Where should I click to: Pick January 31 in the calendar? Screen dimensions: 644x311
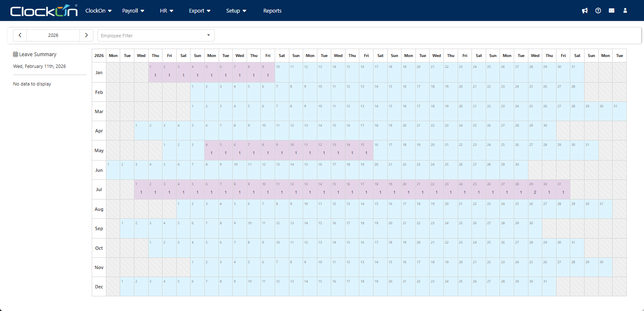pos(577,73)
